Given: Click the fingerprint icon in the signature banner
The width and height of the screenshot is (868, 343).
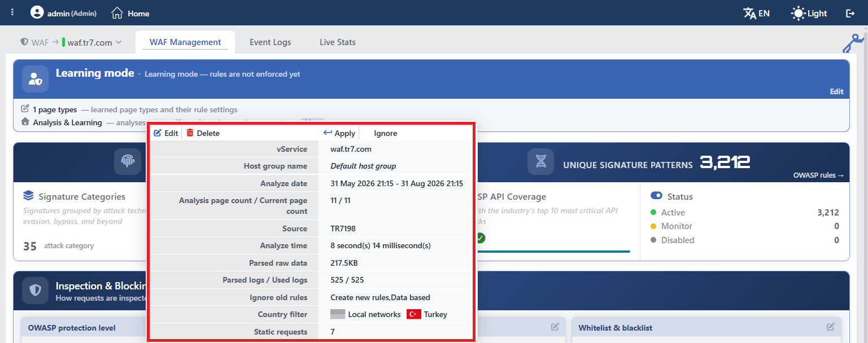Looking at the screenshot, I should (128, 162).
